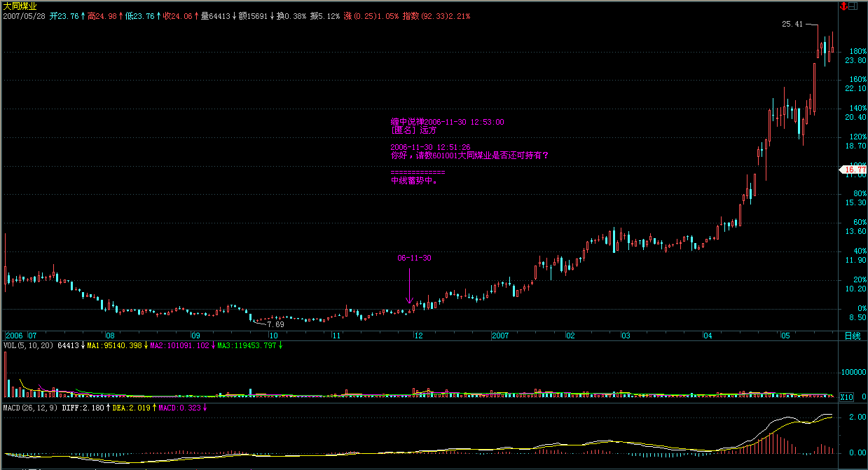Select the purple MA2 volume average label
This screenshot has width=868, height=470.
tap(180, 345)
